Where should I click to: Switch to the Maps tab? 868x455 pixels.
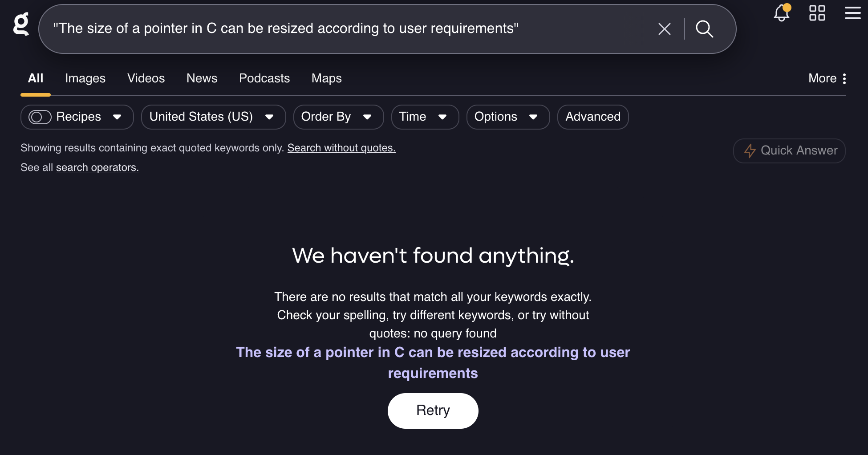click(326, 78)
